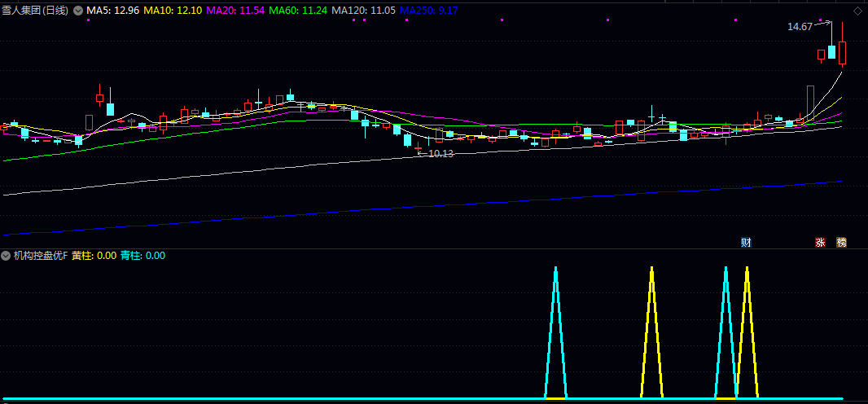
Task: Open the red 涨 limit-up marker
Action: 820,242
